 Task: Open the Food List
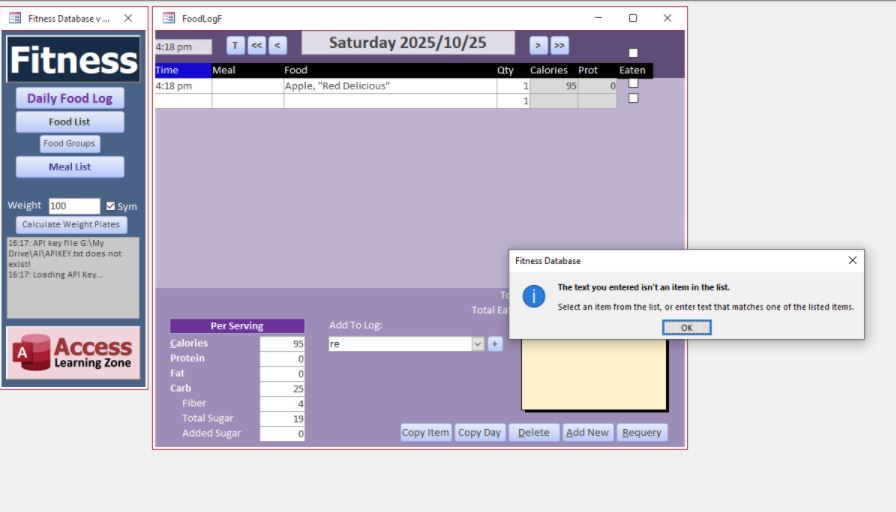click(70, 122)
